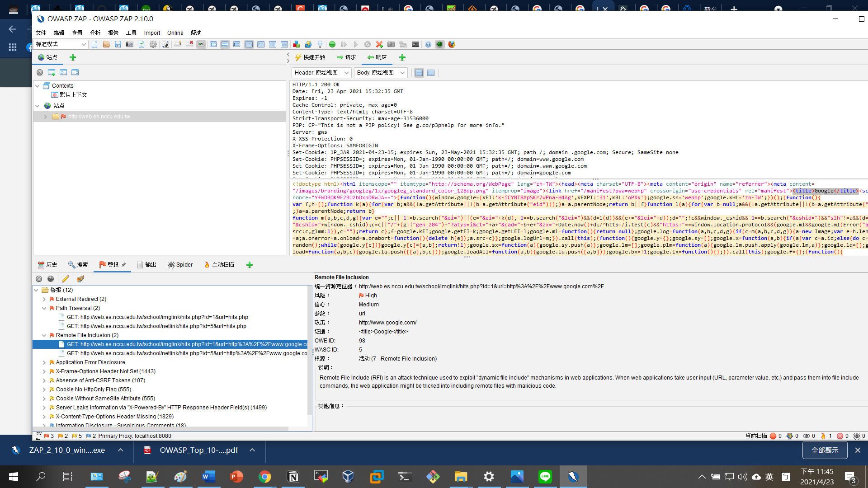Open the ZAP_2_10_0_win....exe download item

pos(67,450)
